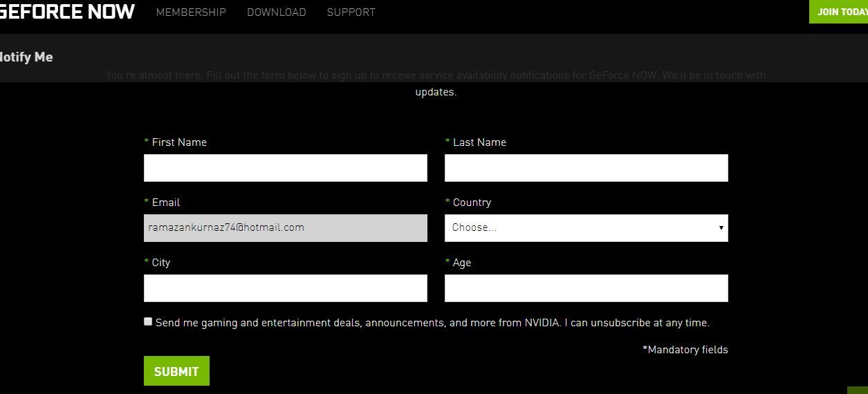Screen dimensions: 868x394
Task: Click the Mandatory fields note
Action: click(x=685, y=350)
